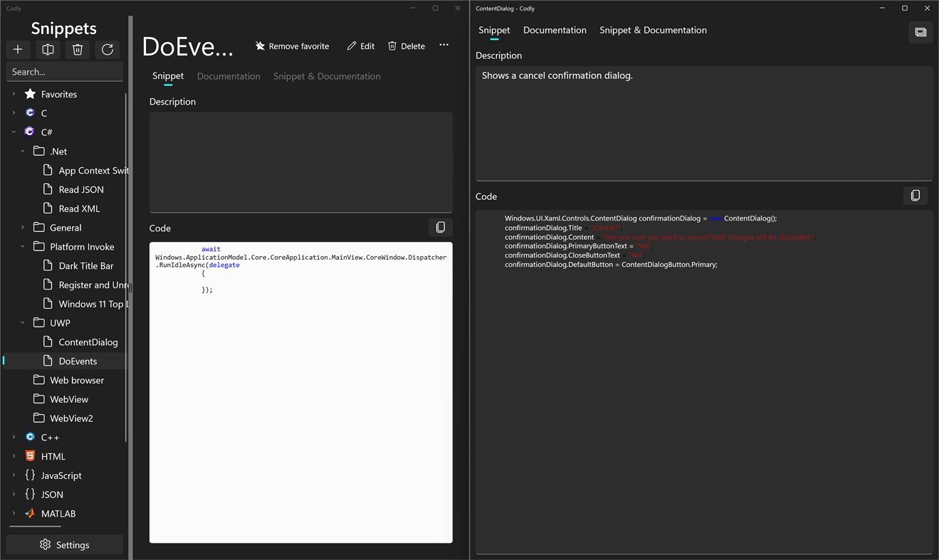Open Settings
Image resolution: width=939 pixels, height=560 pixels.
click(x=65, y=544)
